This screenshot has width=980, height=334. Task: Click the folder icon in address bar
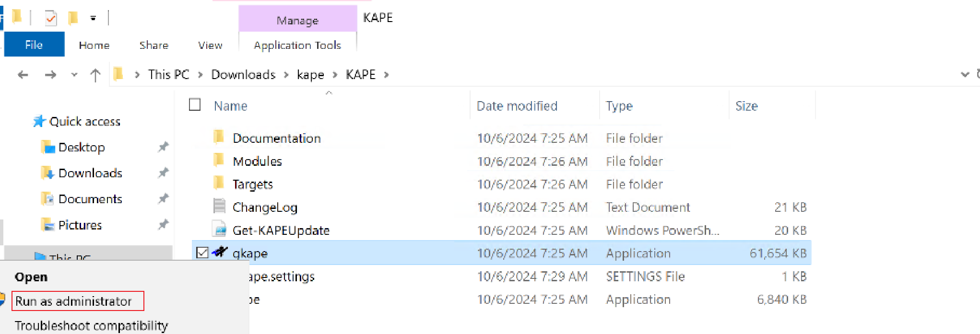pos(118,74)
